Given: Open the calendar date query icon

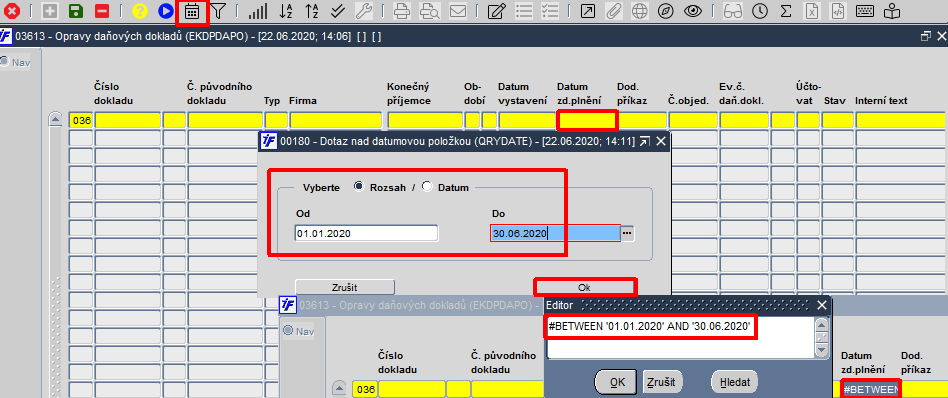Looking at the screenshot, I should [192, 11].
